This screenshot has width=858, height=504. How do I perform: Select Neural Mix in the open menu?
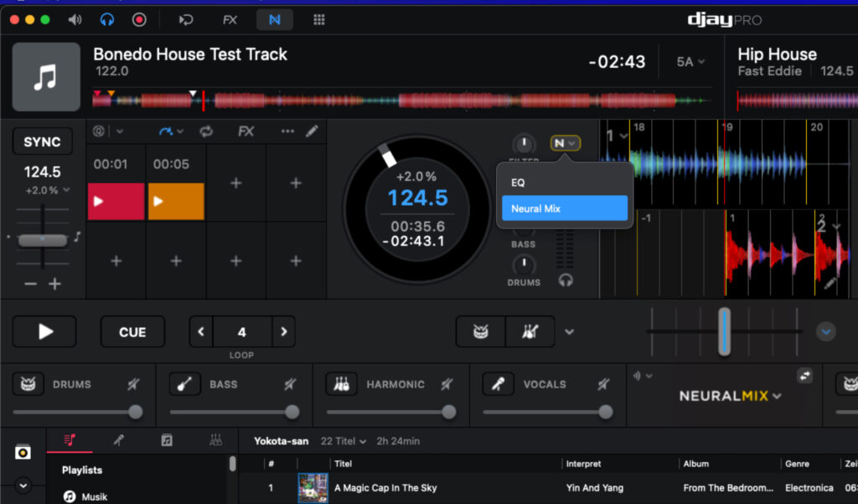(x=564, y=208)
